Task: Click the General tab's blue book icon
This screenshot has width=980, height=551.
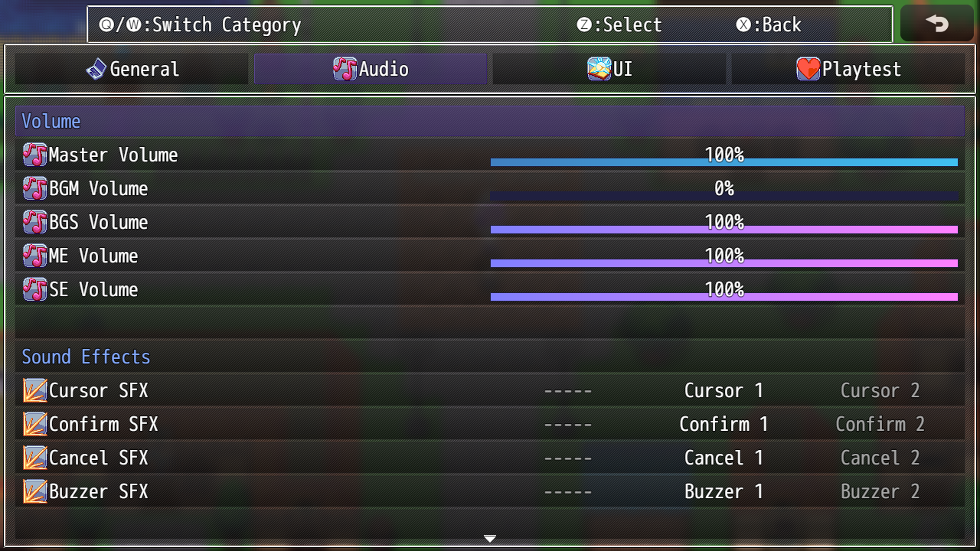Action: coord(96,69)
